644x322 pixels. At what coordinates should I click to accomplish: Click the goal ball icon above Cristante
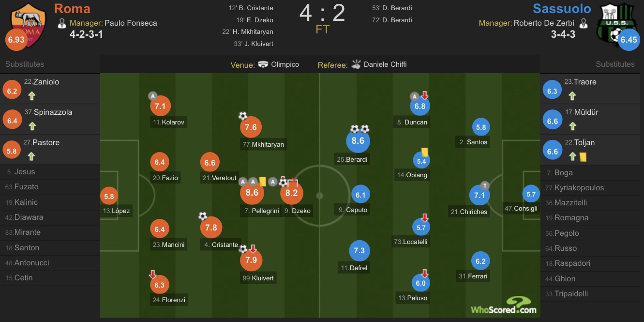click(203, 216)
